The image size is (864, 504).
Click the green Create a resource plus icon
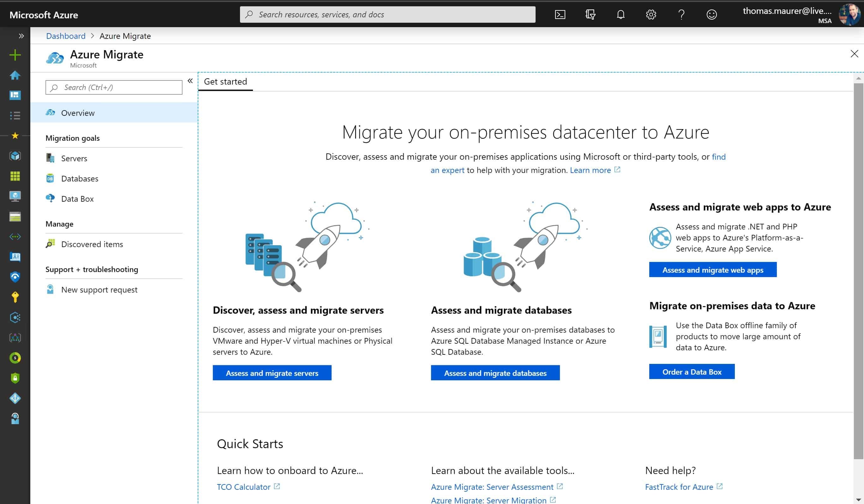pyautogui.click(x=15, y=55)
